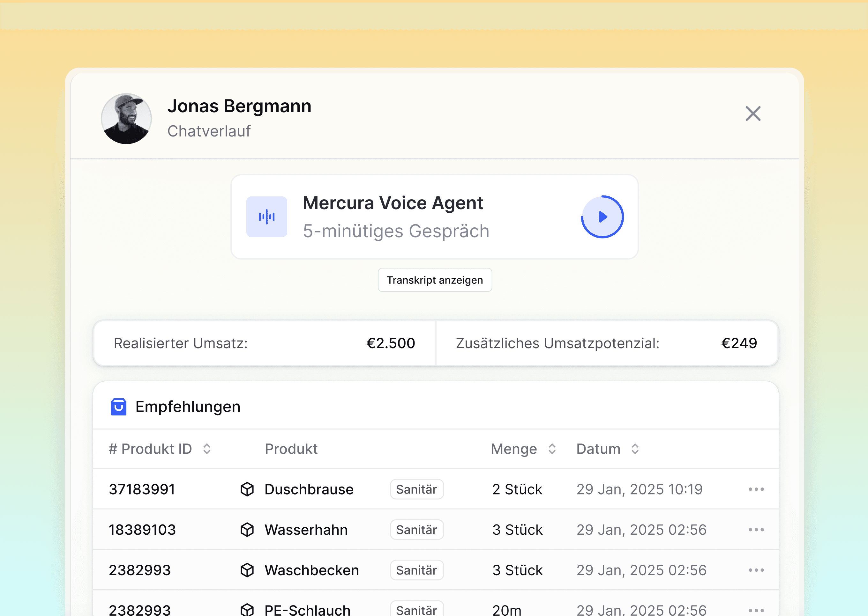Sort table by Produkt ID
The width and height of the screenshot is (868, 616).
point(207,449)
